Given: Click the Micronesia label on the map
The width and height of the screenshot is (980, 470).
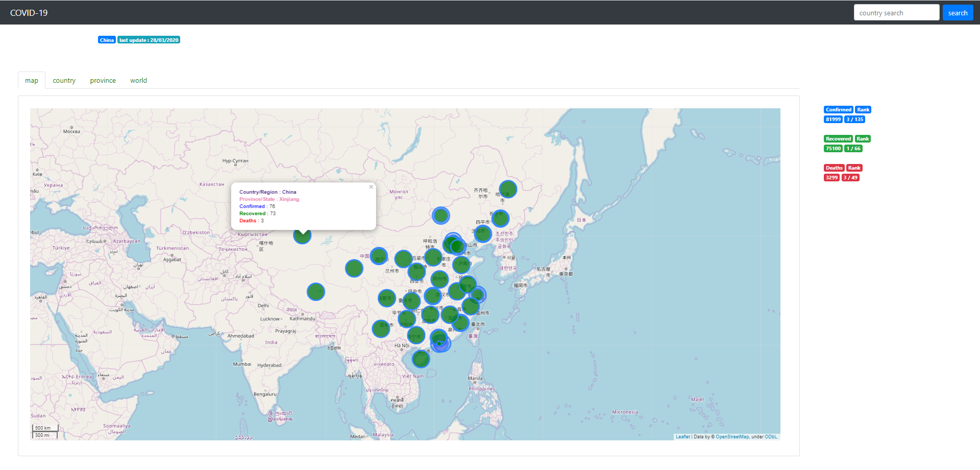Looking at the screenshot, I should pos(625,412).
